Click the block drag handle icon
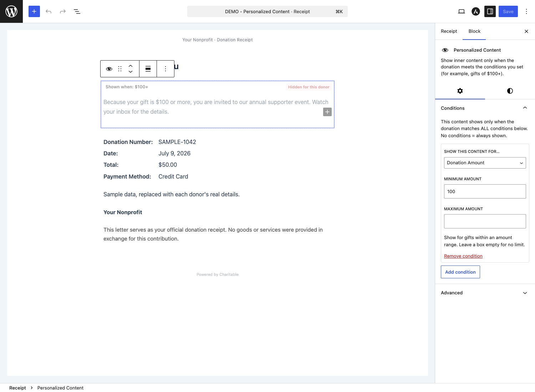Viewport: 535px width, 392px height. (x=120, y=69)
